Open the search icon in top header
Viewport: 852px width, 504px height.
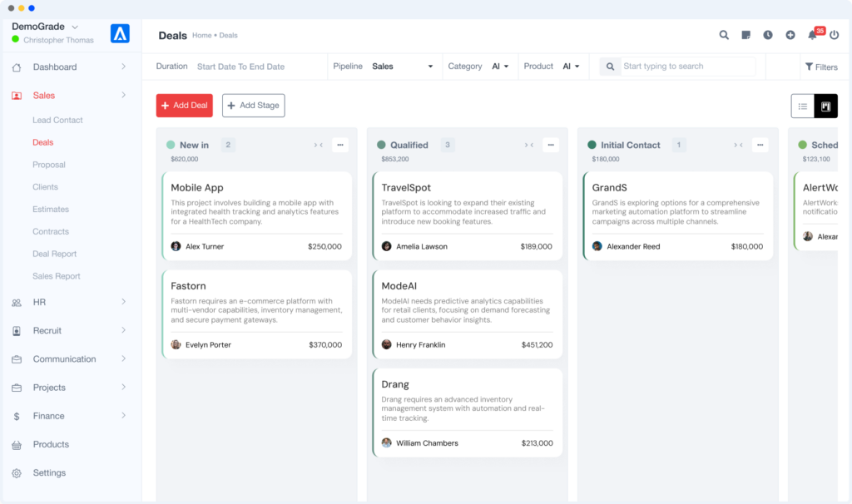tap(724, 35)
